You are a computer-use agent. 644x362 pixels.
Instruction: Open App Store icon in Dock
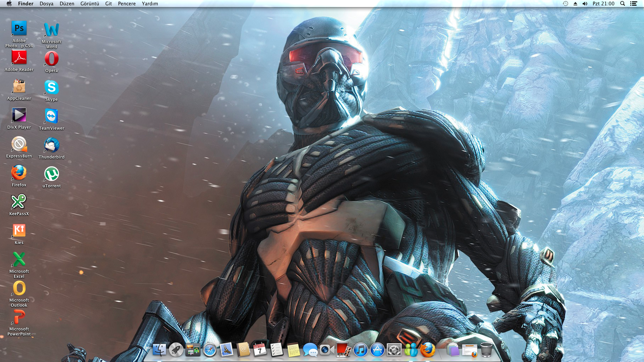pos(377,350)
